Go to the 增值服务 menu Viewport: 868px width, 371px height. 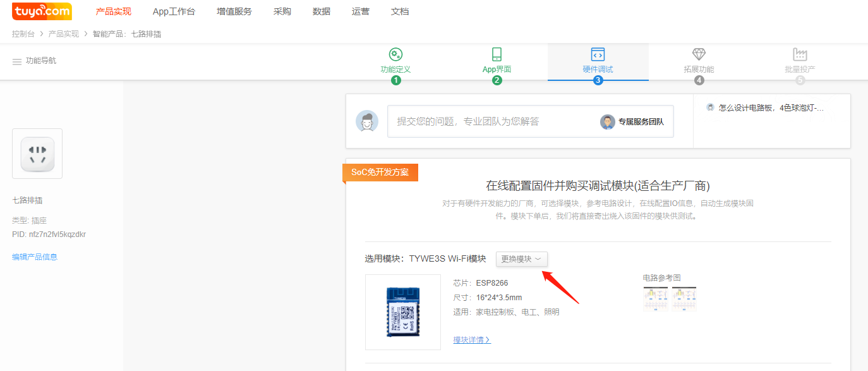coord(234,11)
